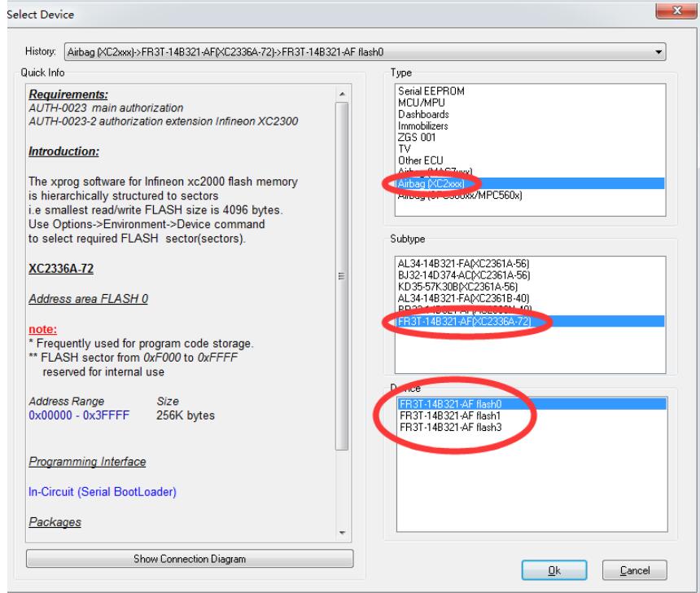Image resolution: width=700 pixels, height=593 pixels.
Task: Select FR3T-14B321-AF(XC2336A-72) subtype
Action: click(531, 321)
